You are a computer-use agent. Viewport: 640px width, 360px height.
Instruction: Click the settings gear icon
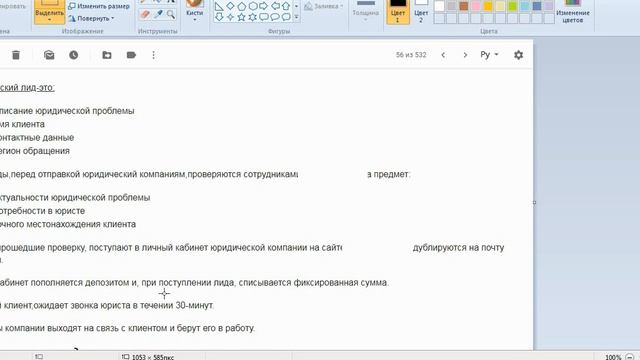coord(518,55)
